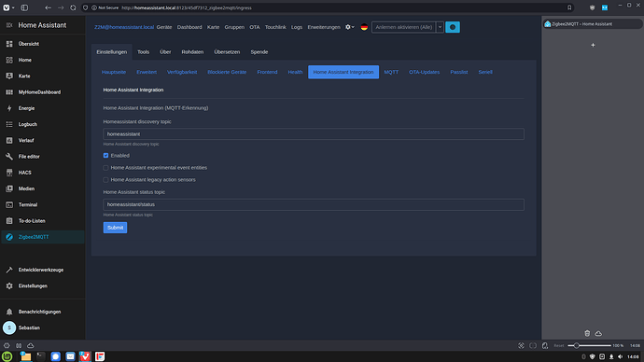Click the blue permit-join start button

(453, 27)
